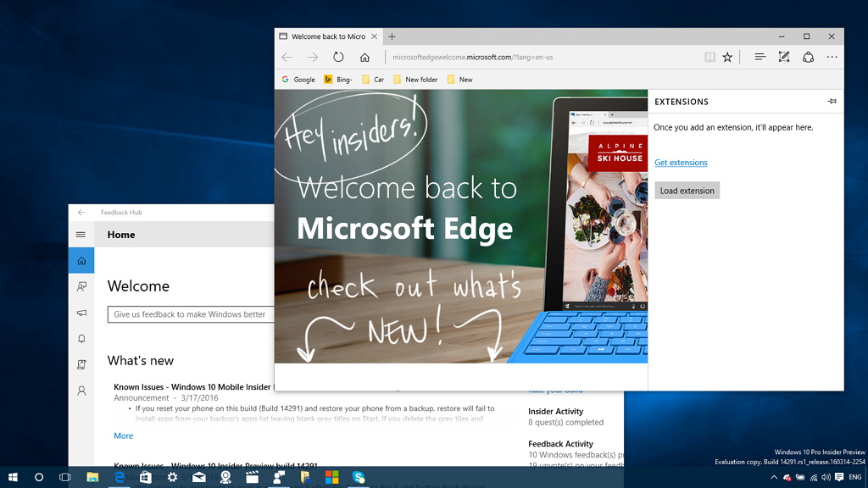Expand Feedback Hub hamburger menu
The image size is (868, 488).
click(x=81, y=235)
